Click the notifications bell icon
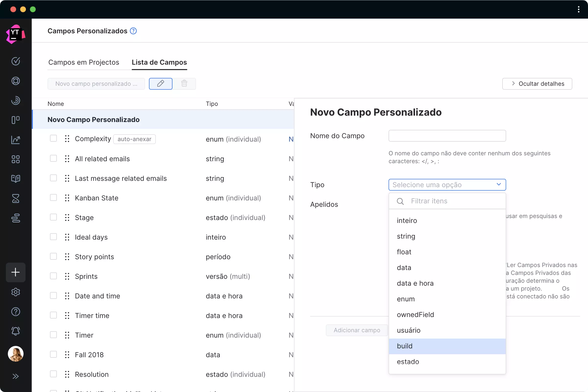The height and width of the screenshot is (392, 588). click(x=15, y=331)
